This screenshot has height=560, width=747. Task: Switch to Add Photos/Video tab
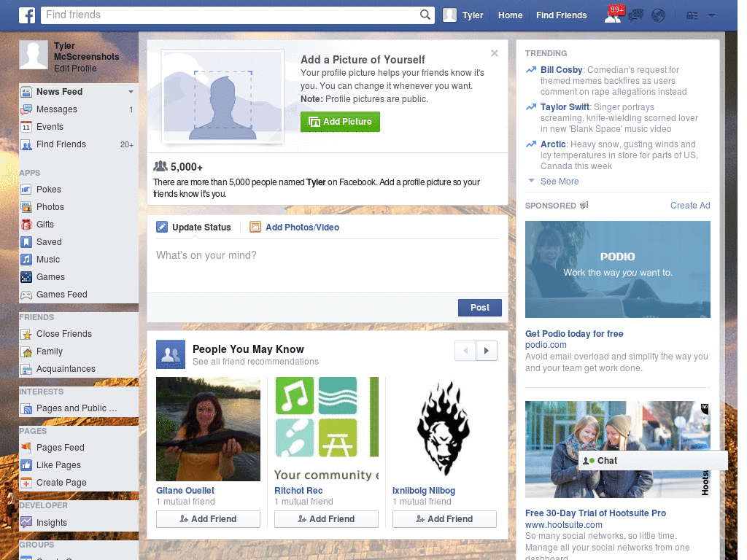[x=295, y=227]
